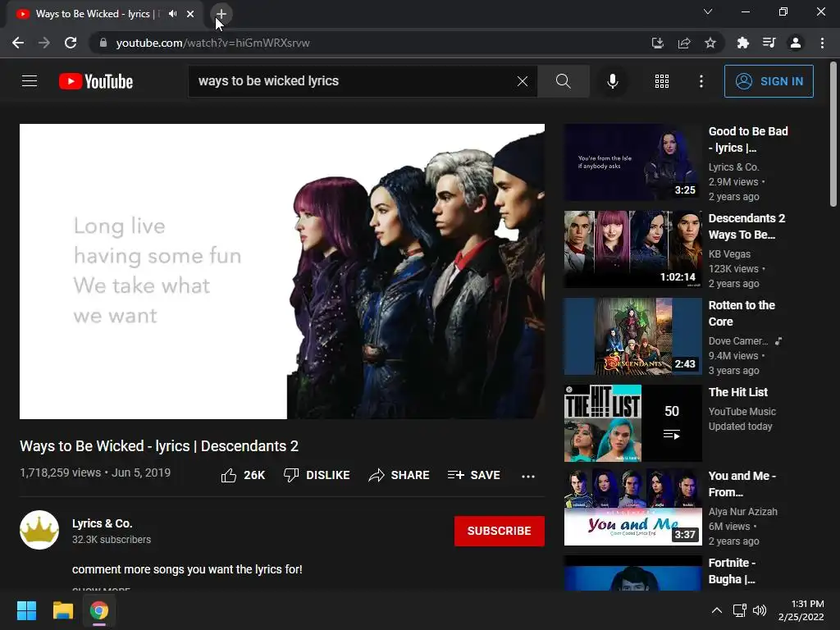Open the clock showing 1:31 PM

click(801, 610)
